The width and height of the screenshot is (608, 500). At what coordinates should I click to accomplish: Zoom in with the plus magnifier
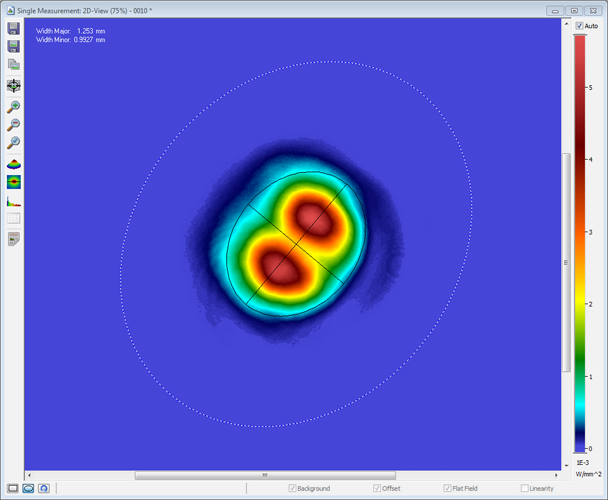coord(14,107)
